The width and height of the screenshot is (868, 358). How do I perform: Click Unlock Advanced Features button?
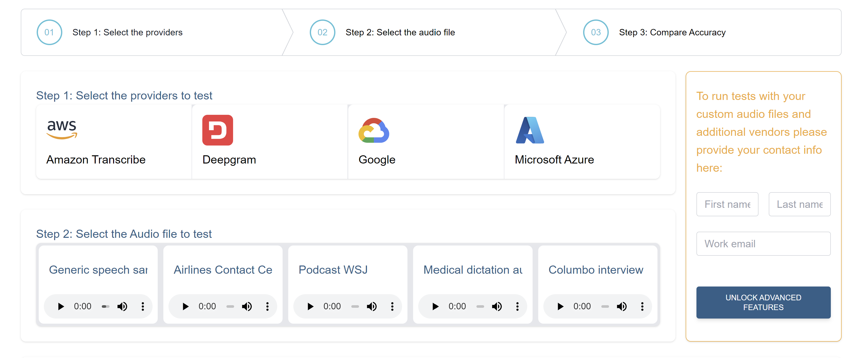click(x=763, y=302)
